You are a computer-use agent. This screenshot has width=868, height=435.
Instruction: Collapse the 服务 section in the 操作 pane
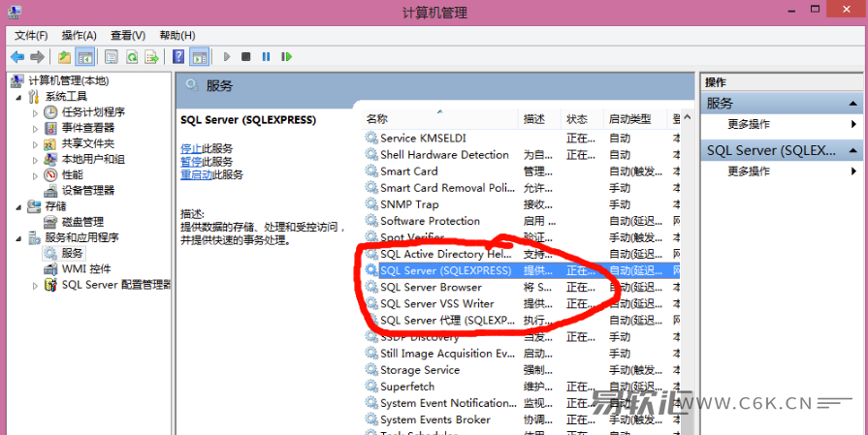pyautogui.click(x=853, y=104)
